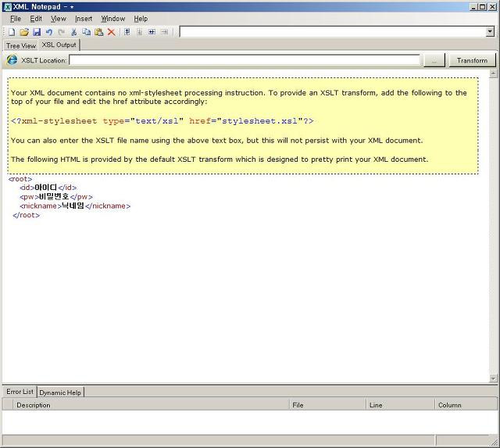Click the <pw> element line
This screenshot has width=500, height=448.
tap(56, 197)
